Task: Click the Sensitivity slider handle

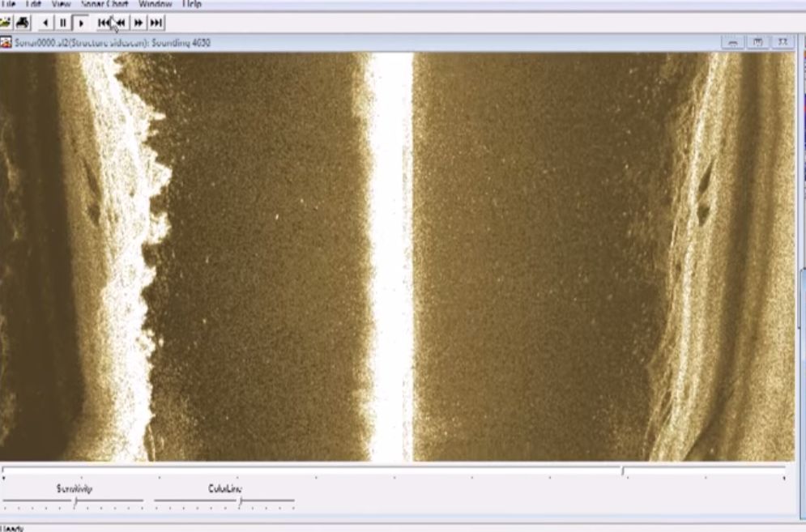Action: coord(75,504)
